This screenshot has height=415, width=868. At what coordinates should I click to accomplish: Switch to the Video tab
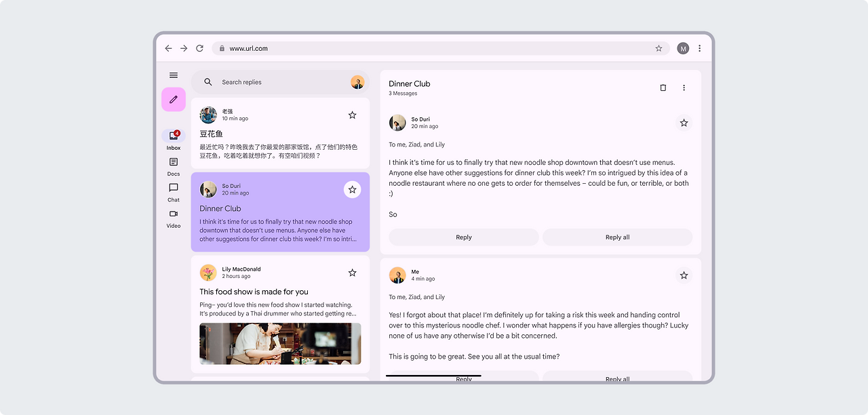[x=174, y=218]
